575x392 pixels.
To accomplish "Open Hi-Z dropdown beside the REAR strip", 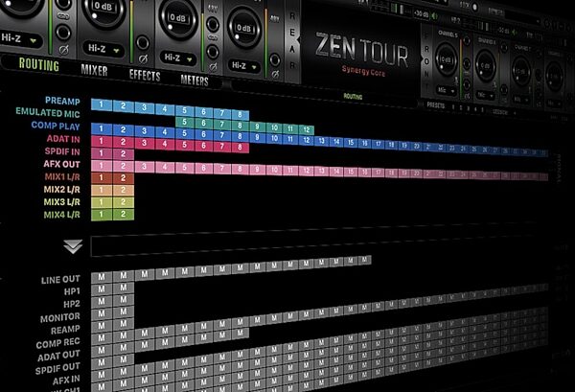I will [243, 66].
